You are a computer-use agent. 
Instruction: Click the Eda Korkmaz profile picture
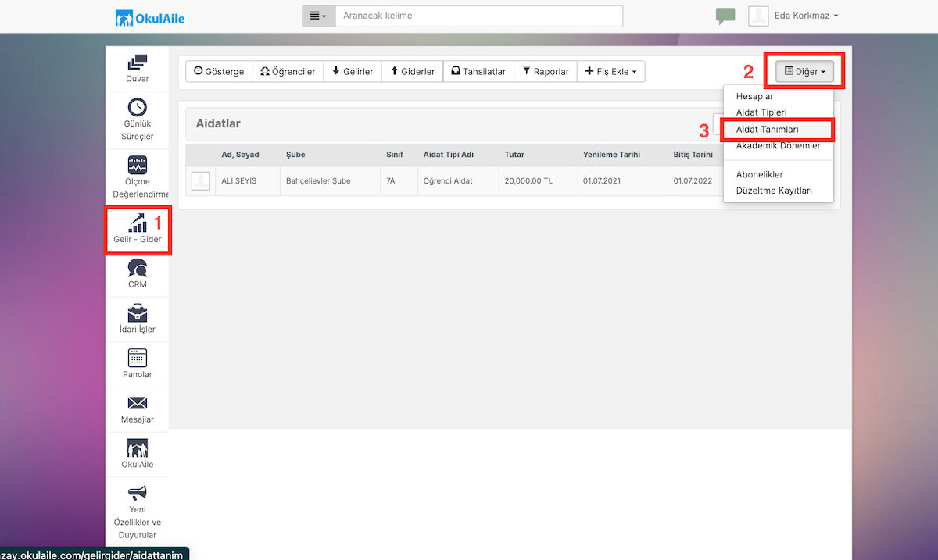(x=758, y=16)
